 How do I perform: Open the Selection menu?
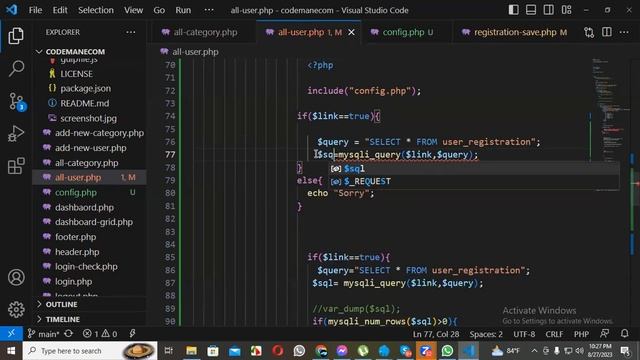coord(96,10)
